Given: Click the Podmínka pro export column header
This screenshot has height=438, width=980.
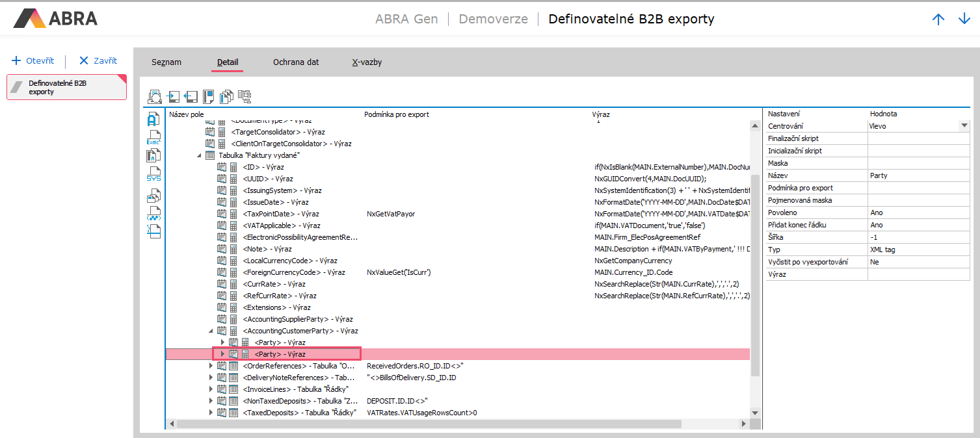Looking at the screenshot, I should (x=397, y=114).
